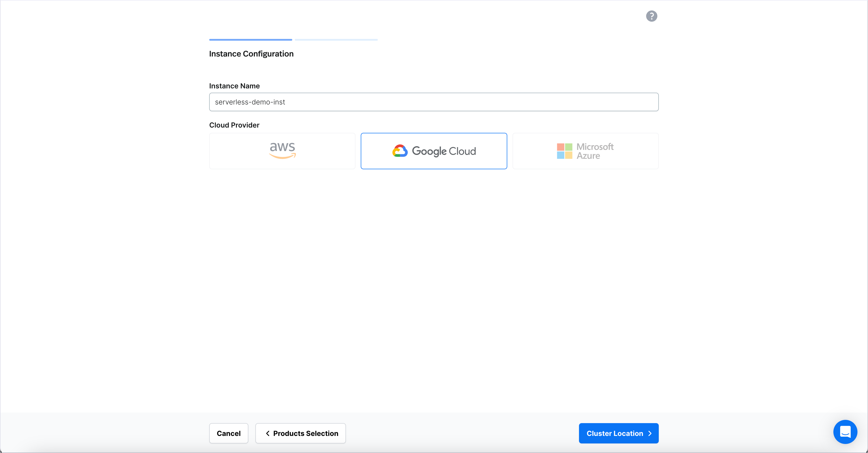Image resolution: width=868 pixels, height=453 pixels.
Task: Click the Google Cloud text wordmark
Action: (444, 151)
